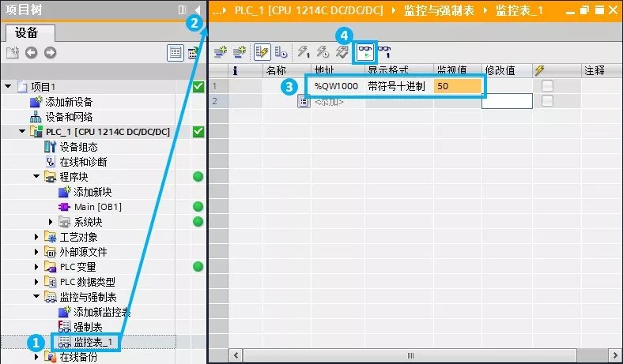Expand the 工艺对象 folder
Image resolution: width=623 pixels, height=364 pixels.
click(x=36, y=237)
